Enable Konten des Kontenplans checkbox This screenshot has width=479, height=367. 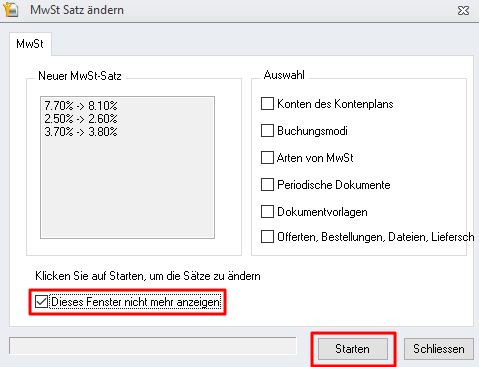[x=267, y=104]
